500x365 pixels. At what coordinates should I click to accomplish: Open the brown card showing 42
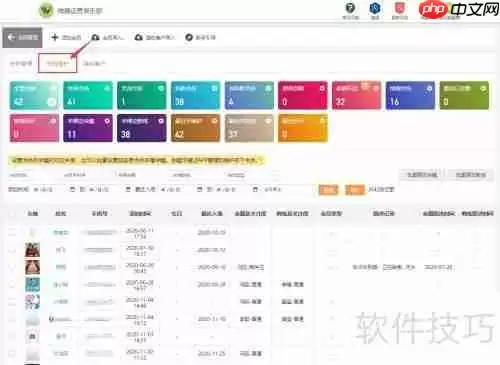[196, 128]
